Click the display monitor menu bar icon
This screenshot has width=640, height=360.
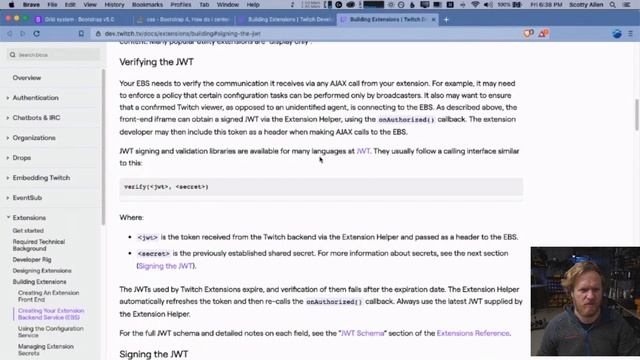(425, 5)
